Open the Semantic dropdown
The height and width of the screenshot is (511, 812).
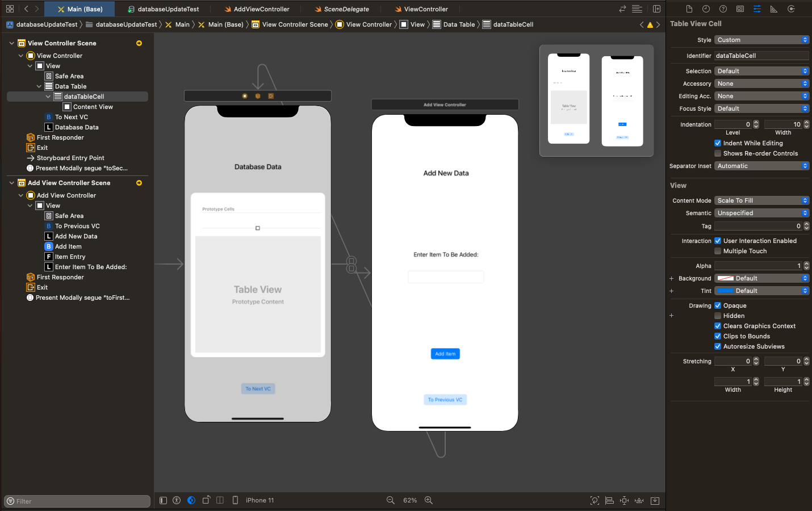(x=761, y=213)
